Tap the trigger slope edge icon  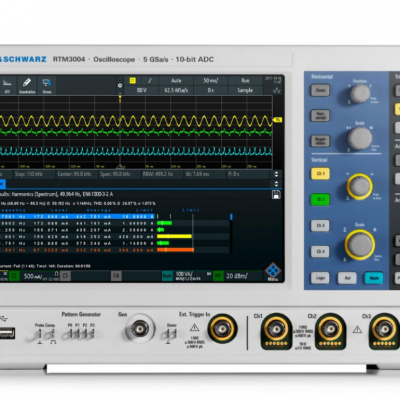click(150, 81)
